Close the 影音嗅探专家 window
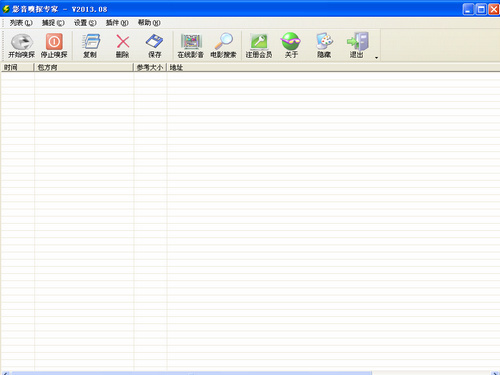Image resolution: width=500 pixels, height=375 pixels. (x=494, y=9)
